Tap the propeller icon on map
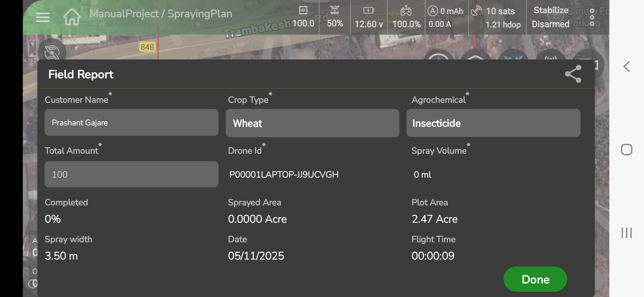This screenshot has width=644, height=297. (x=52, y=52)
